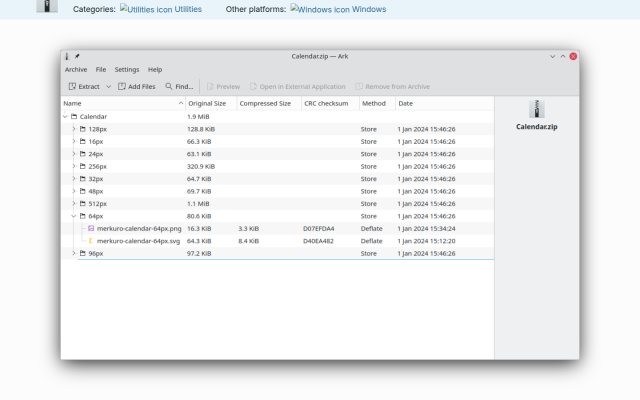Click date 1 Jan 2024 15:12:20
The height and width of the screenshot is (400, 640).
pos(426,241)
